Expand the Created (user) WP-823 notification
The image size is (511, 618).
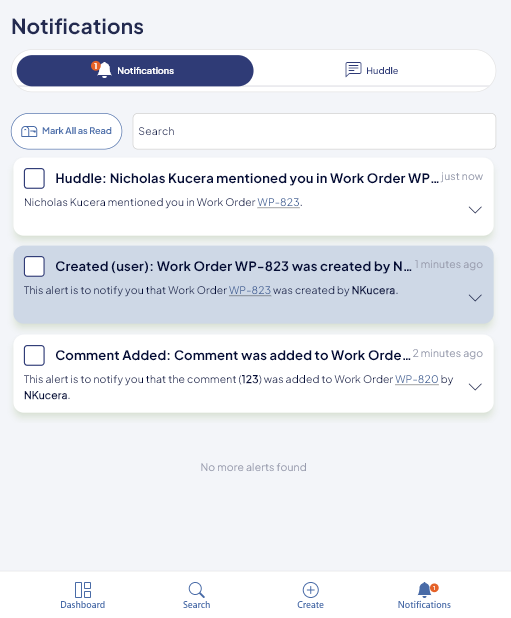475,298
